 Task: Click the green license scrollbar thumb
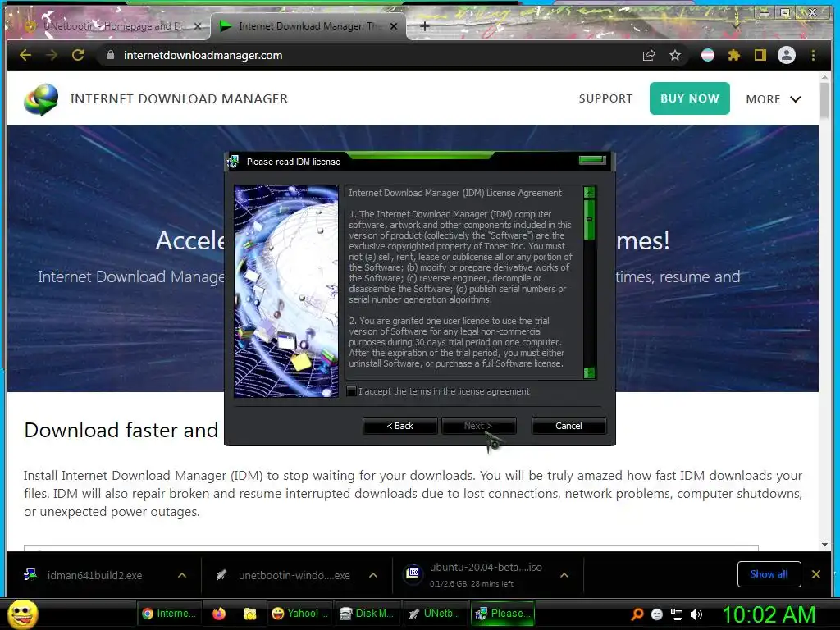click(x=589, y=220)
